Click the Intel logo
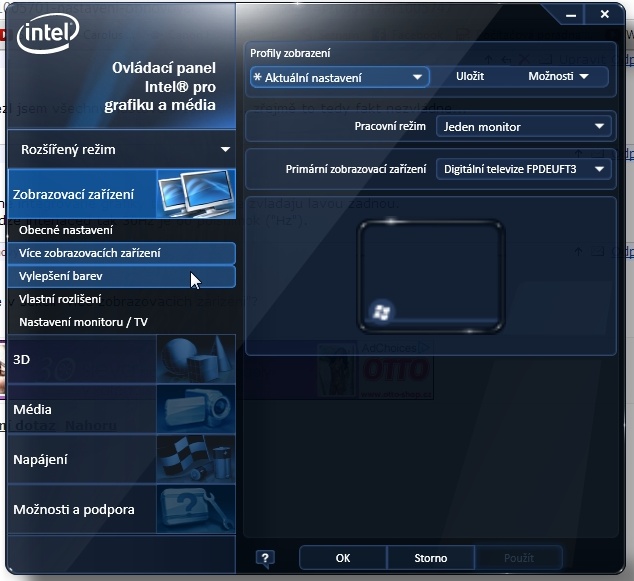 click(48, 33)
